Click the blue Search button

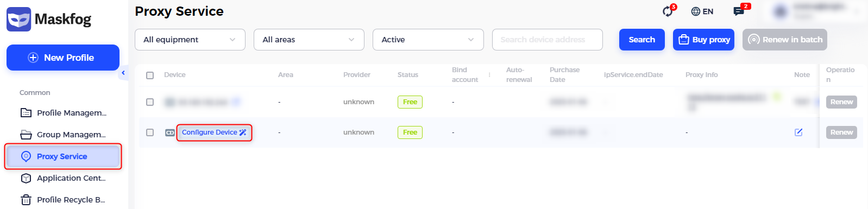642,40
